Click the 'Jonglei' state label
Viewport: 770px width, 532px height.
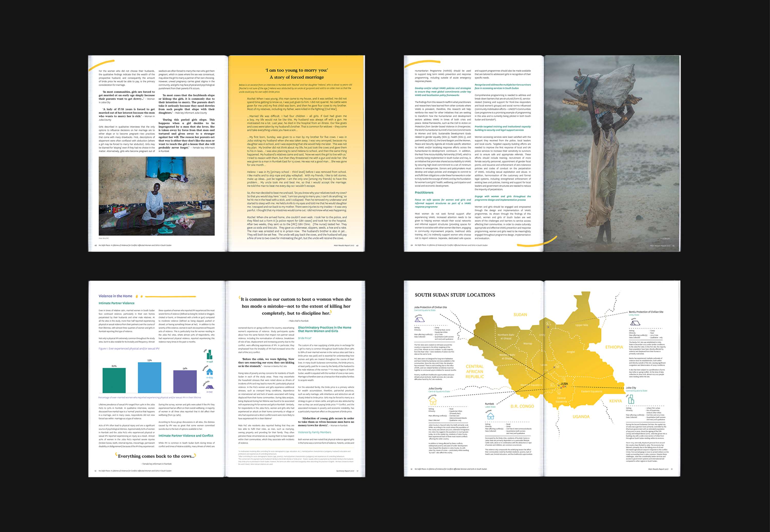pos(570,352)
